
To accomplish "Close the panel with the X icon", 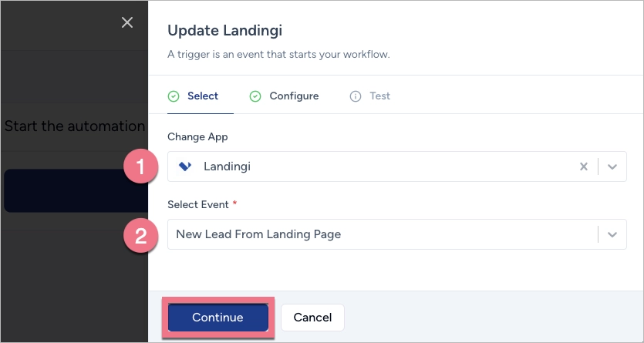I will tap(127, 22).
